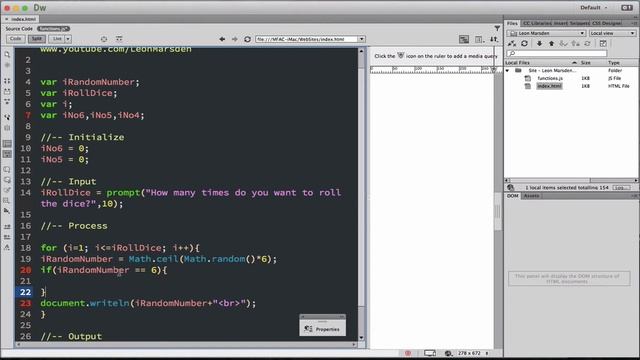Image resolution: width=640 pixels, height=360 pixels.
Task: Open the Default workspace switcher dropdown
Action: point(593,8)
